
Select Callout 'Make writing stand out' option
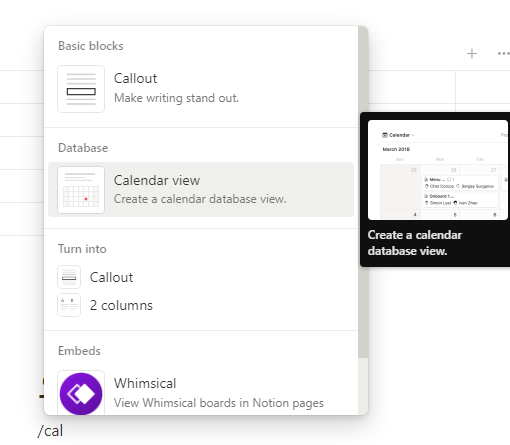(201, 89)
